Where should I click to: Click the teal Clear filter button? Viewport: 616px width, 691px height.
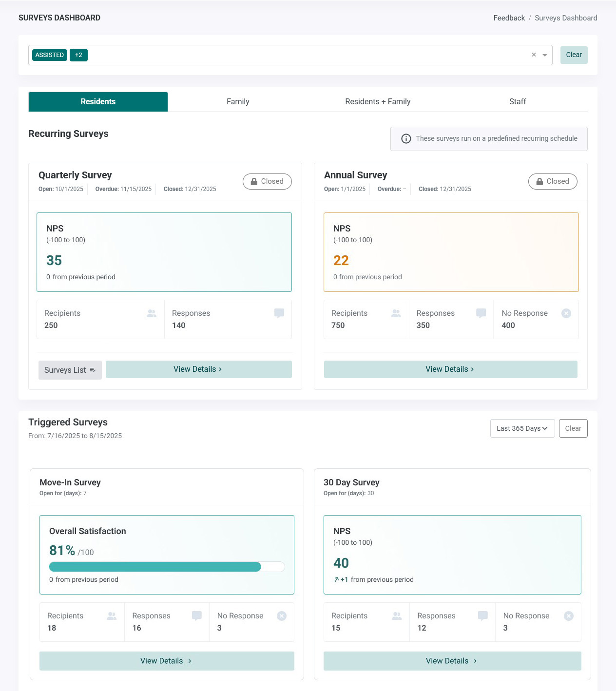tap(574, 55)
